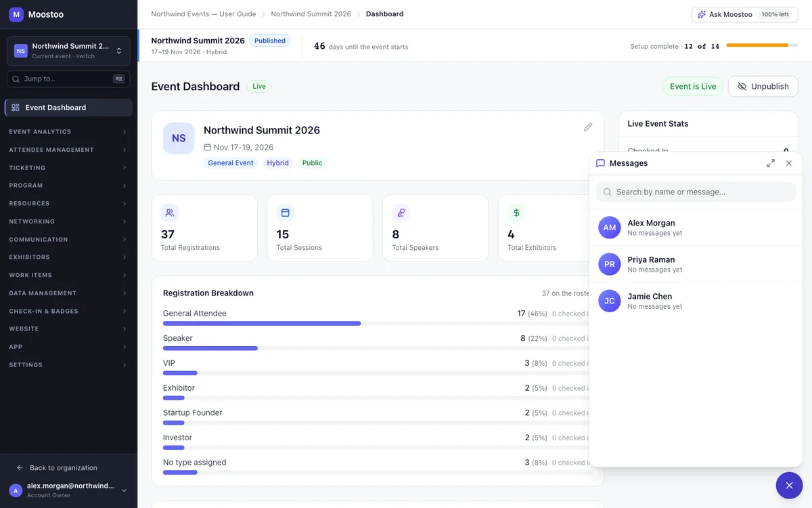Image resolution: width=812 pixels, height=508 pixels.
Task: Expand the Communication sidebar section
Action: point(68,240)
